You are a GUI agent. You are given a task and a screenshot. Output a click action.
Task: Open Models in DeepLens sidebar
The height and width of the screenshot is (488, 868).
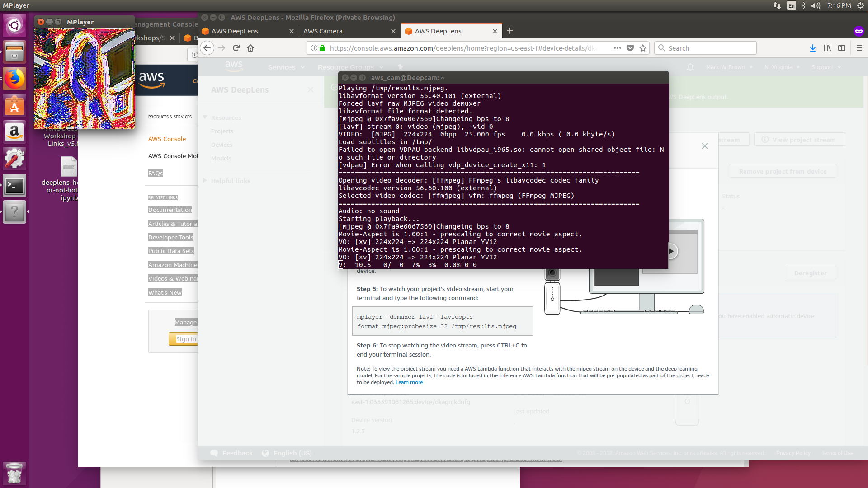pyautogui.click(x=221, y=158)
